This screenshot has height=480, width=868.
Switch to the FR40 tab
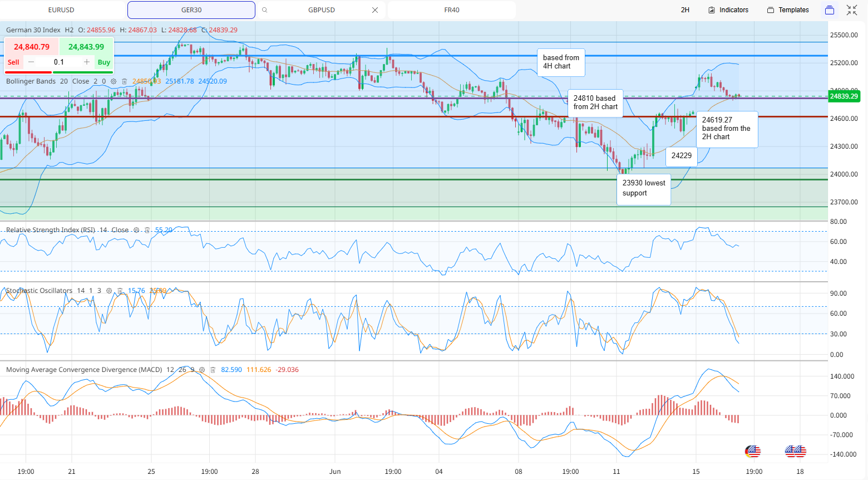tap(452, 10)
